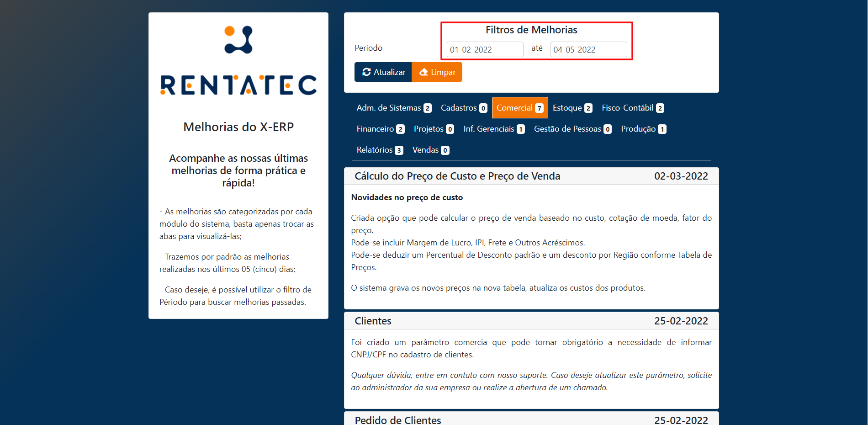The height and width of the screenshot is (425, 868).
Task: Click the refresh icon on Atualizar
Action: click(x=366, y=72)
